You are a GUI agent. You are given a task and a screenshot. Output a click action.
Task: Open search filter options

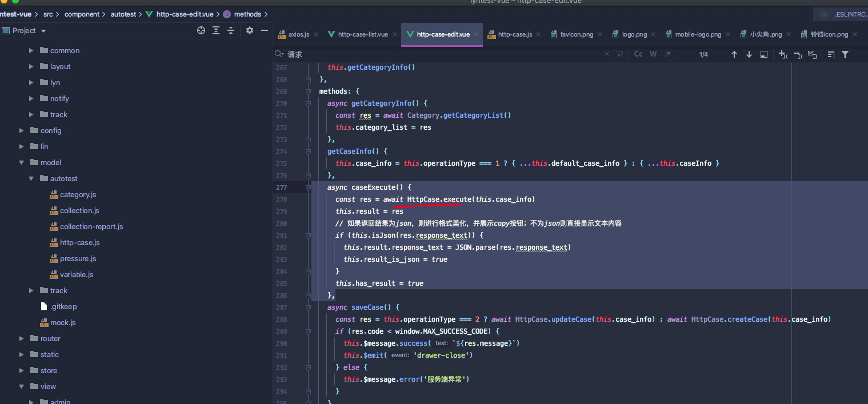pos(845,54)
